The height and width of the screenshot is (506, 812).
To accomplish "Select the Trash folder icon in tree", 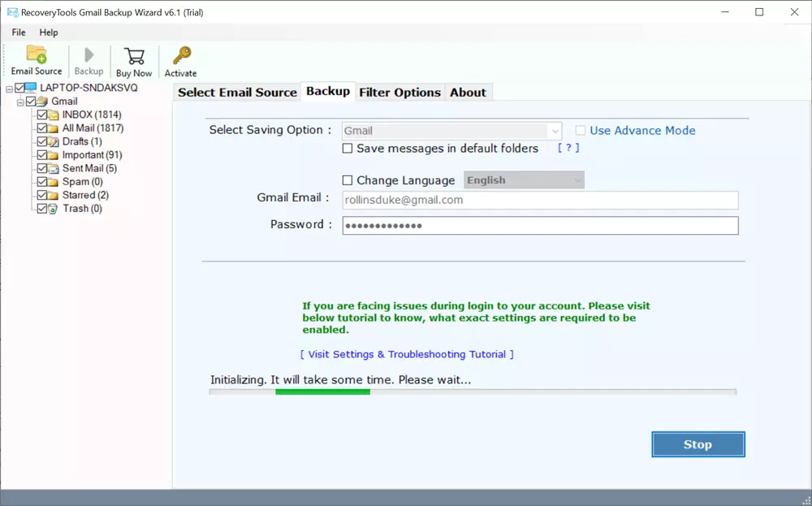I will pos(54,209).
